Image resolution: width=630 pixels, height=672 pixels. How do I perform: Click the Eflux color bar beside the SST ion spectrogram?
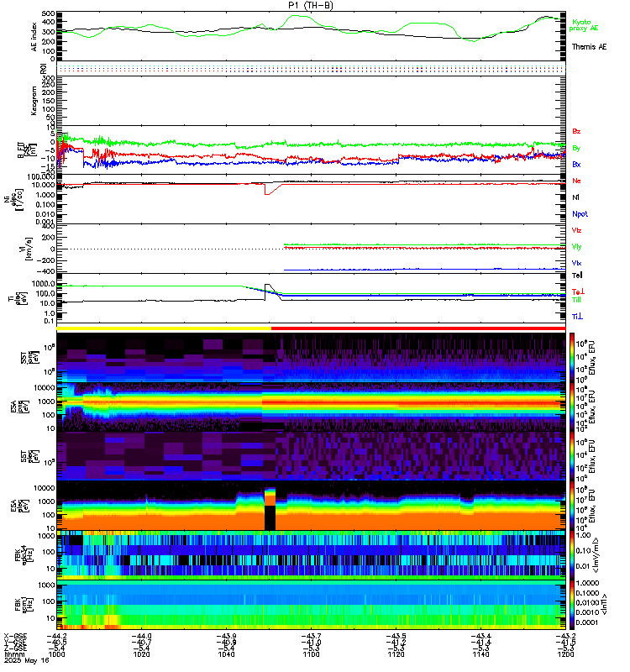point(572,358)
